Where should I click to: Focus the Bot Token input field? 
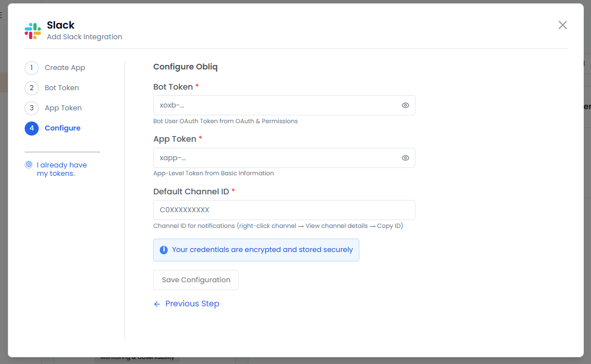coord(278,105)
